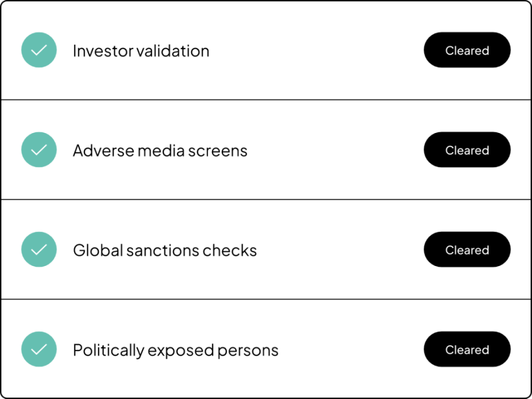Click divider line above Politically exposed persons row

266,299
